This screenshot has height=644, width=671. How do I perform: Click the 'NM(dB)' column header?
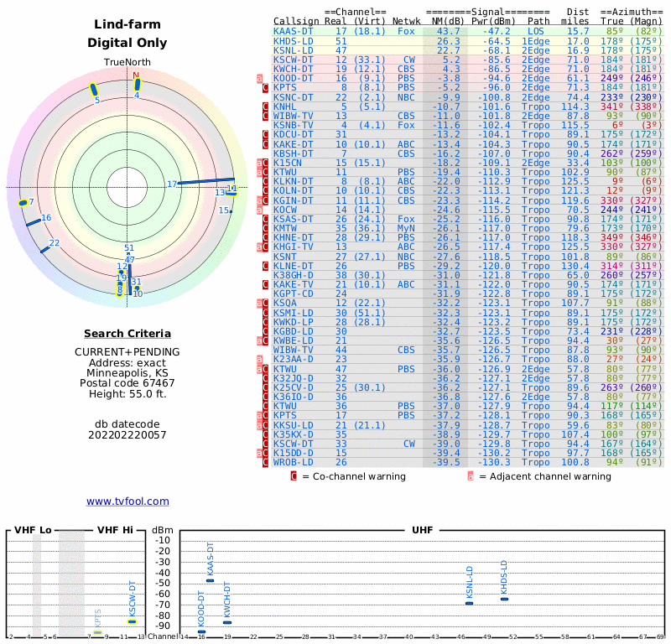tap(447, 22)
